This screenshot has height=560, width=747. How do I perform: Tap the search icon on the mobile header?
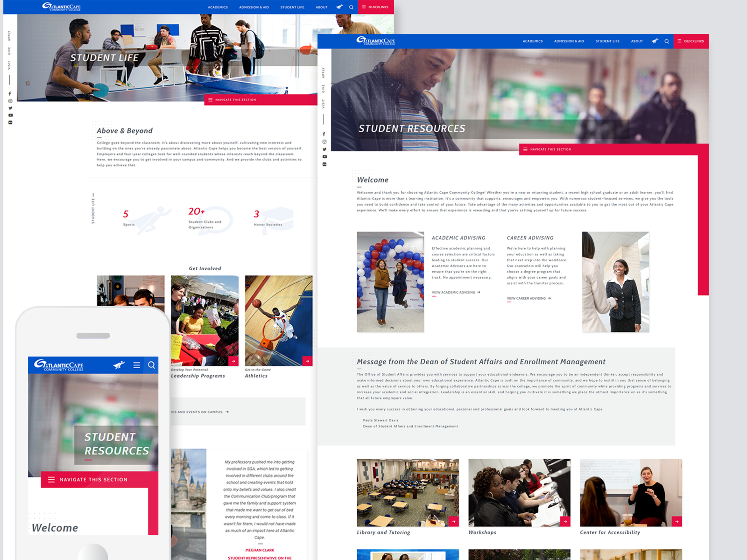(x=152, y=365)
